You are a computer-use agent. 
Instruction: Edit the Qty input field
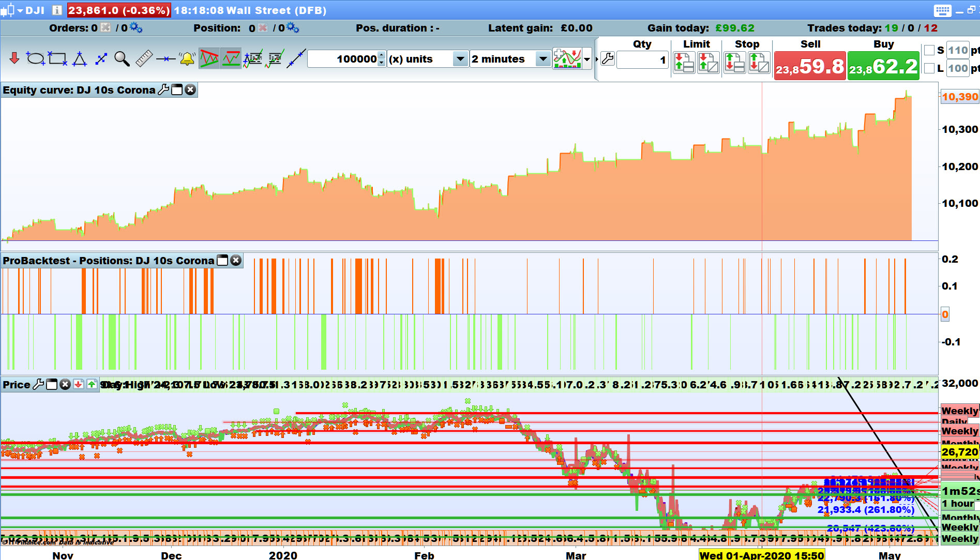coord(642,60)
